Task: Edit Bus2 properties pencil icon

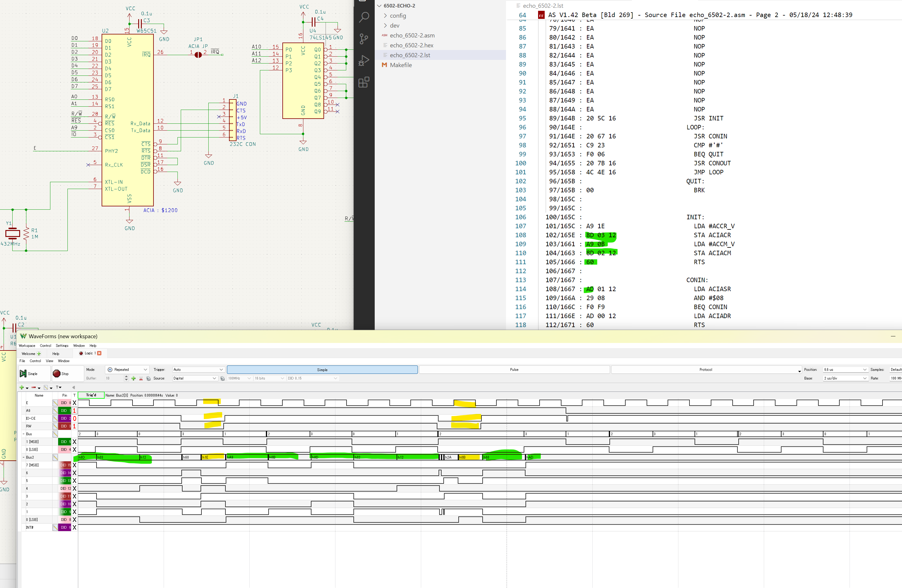Action: click(55, 457)
